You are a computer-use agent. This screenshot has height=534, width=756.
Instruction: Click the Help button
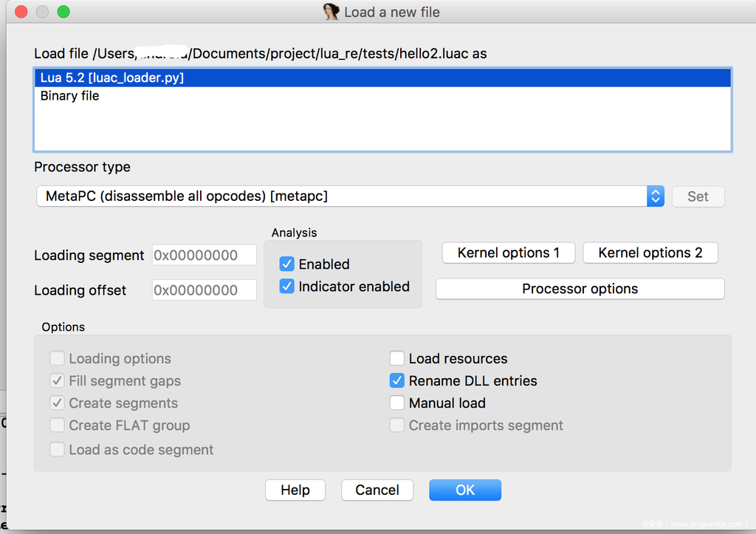click(295, 490)
